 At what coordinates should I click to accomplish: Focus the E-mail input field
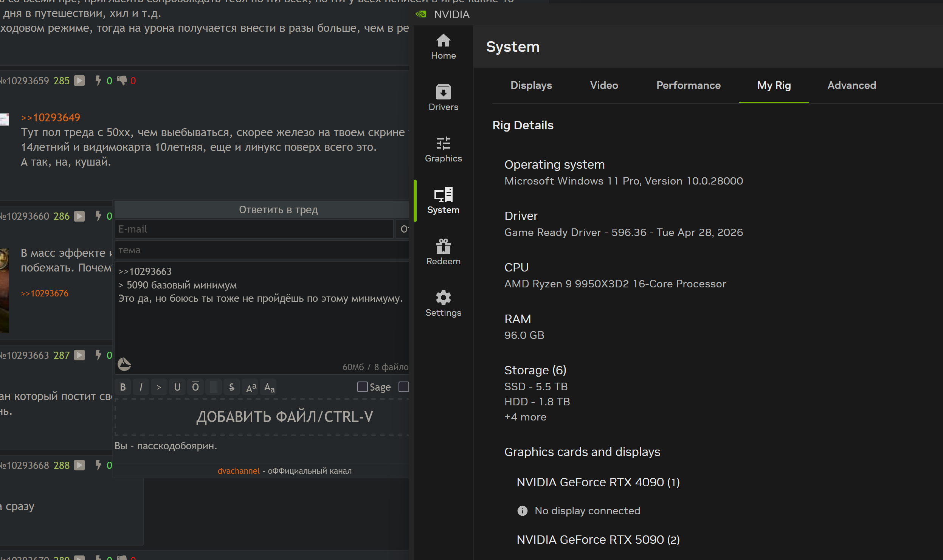(x=254, y=229)
